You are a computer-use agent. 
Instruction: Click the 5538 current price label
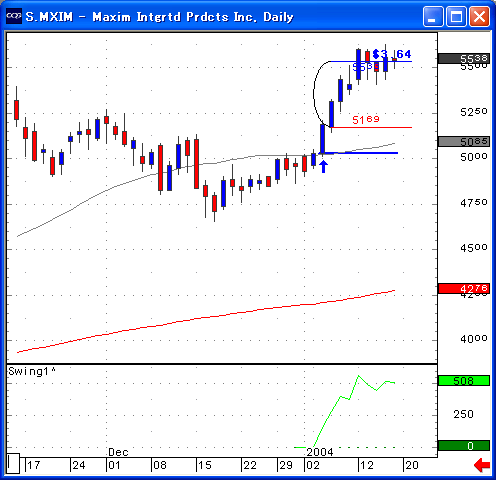tap(464, 59)
